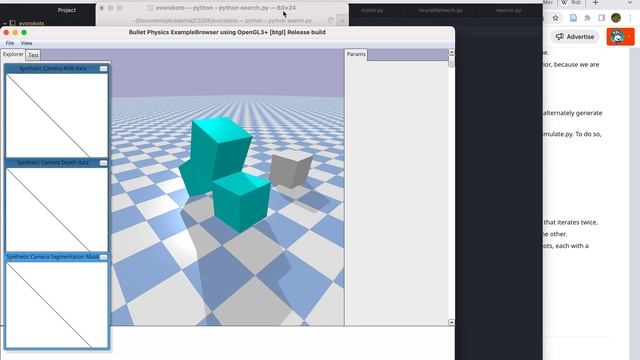Switch to the Test tab
The height and width of the screenshot is (360, 640).
33,55
